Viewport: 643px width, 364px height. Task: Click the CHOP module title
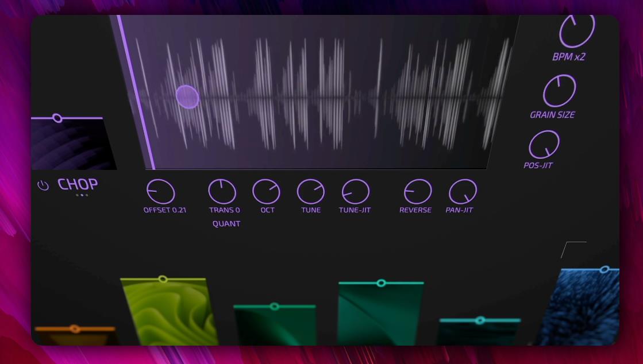point(78,184)
